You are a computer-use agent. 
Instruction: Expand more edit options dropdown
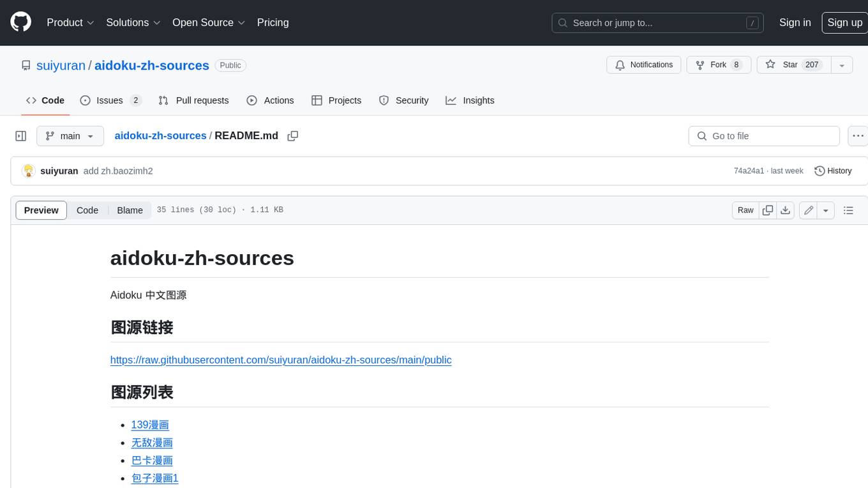tap(826, 210)
